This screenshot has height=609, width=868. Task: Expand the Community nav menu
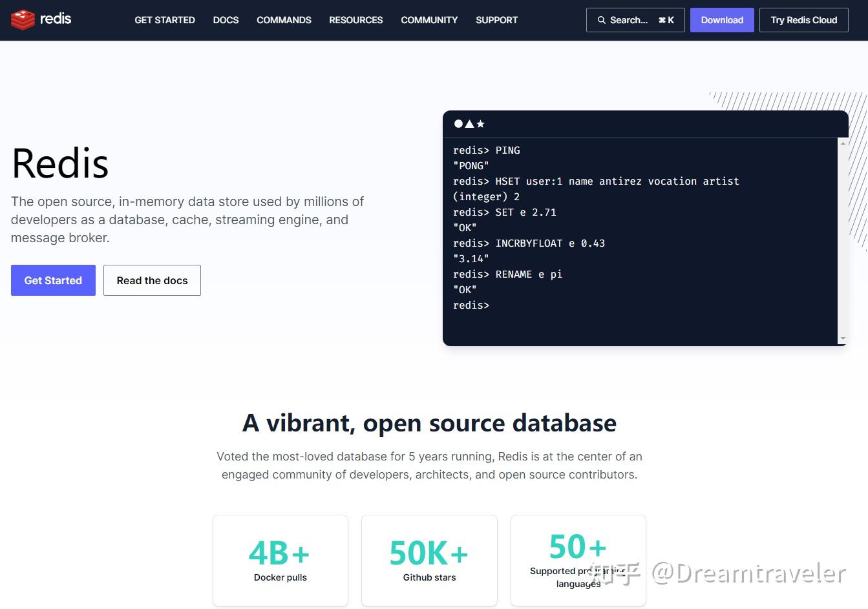coord(429,20)
